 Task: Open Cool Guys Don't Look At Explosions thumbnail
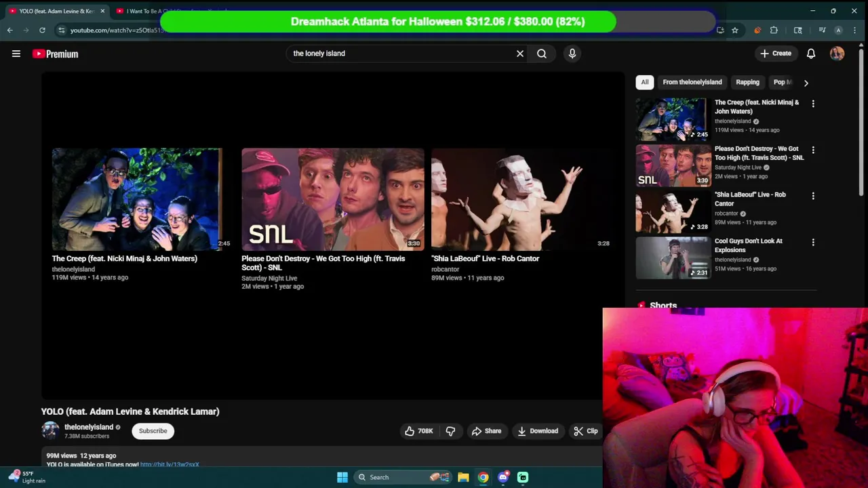tap(673, 258)
